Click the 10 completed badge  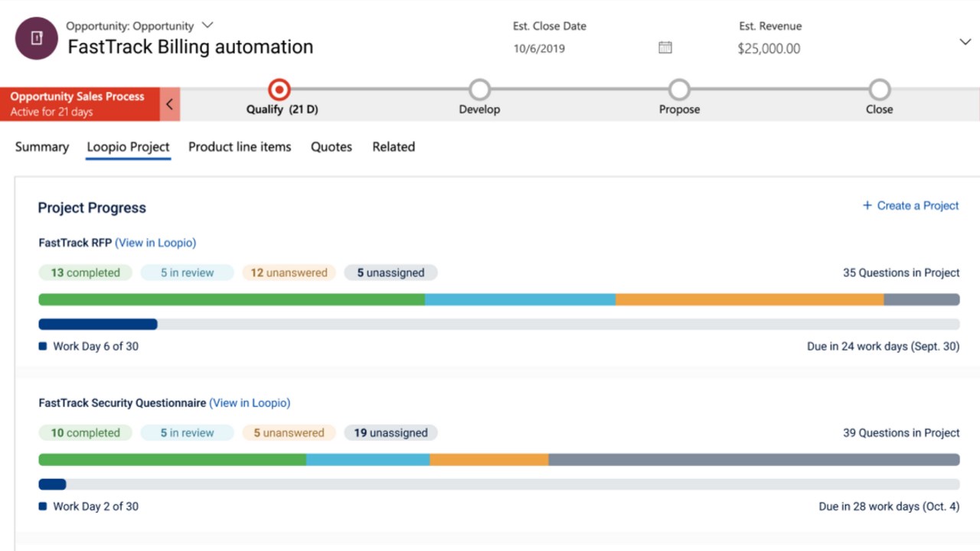[85, 432]
